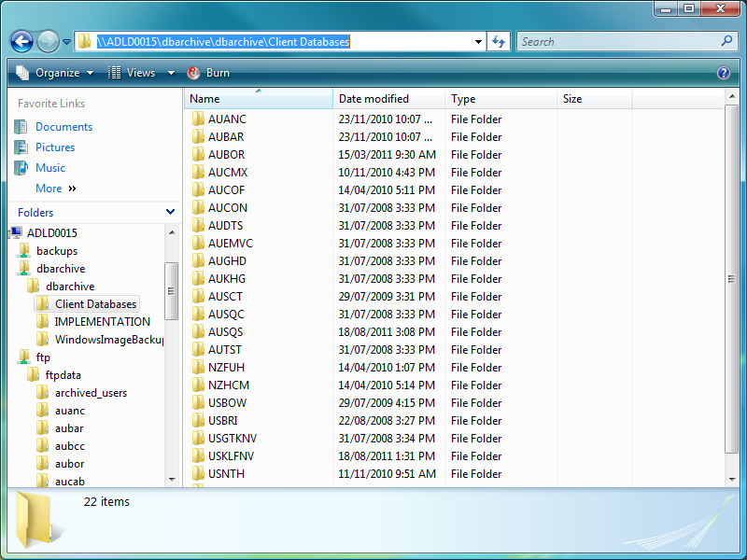Open the address bar history dropdown
Image resolution: width=747 pixels, height=560 pixels.
pos(478,41)
